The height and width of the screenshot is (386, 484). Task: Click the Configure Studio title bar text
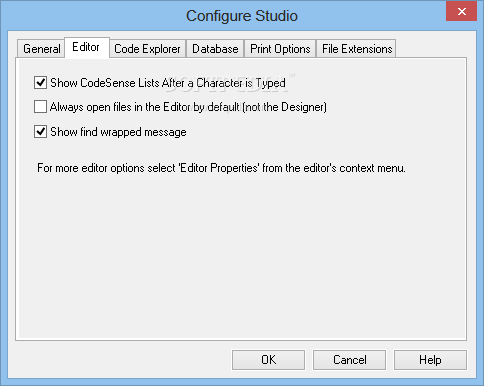click(x=242, y=16)
